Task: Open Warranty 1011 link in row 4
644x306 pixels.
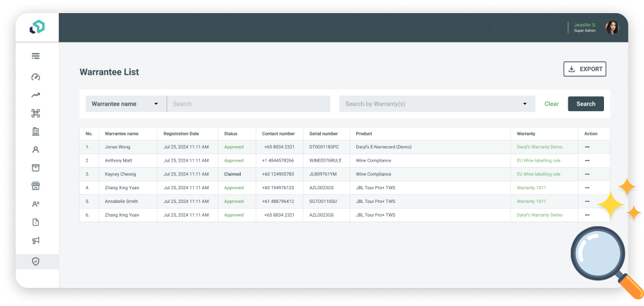Action: [x=531, y=187]
